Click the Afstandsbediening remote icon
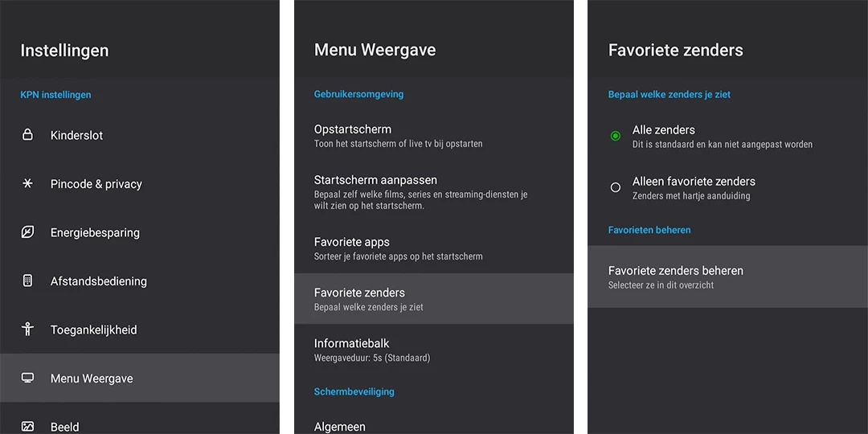The width and height of the screenshot is (868, 434). pyautogui.click(x=27, y=280)
